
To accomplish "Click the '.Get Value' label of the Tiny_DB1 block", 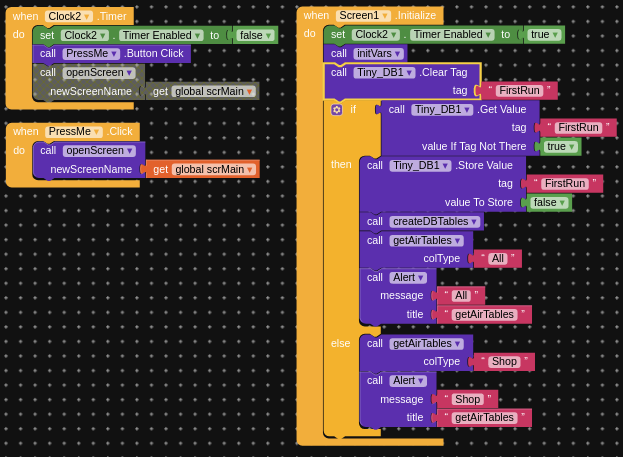I will (502, 110).
